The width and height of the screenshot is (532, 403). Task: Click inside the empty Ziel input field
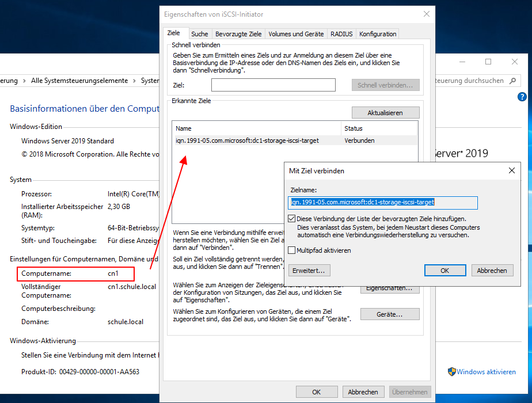[x=273, y=85]
